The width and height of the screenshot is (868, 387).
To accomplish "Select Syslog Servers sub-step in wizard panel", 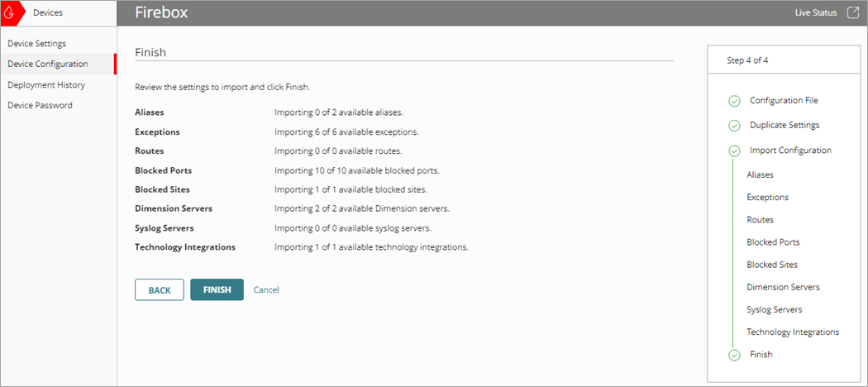I will 775,309.
